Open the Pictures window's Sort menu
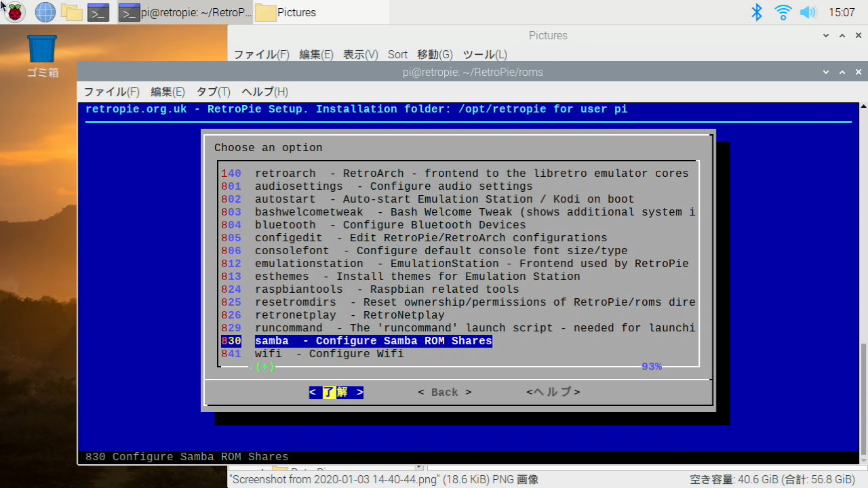This screenshot has width=868, height=488. click(397, 54)
